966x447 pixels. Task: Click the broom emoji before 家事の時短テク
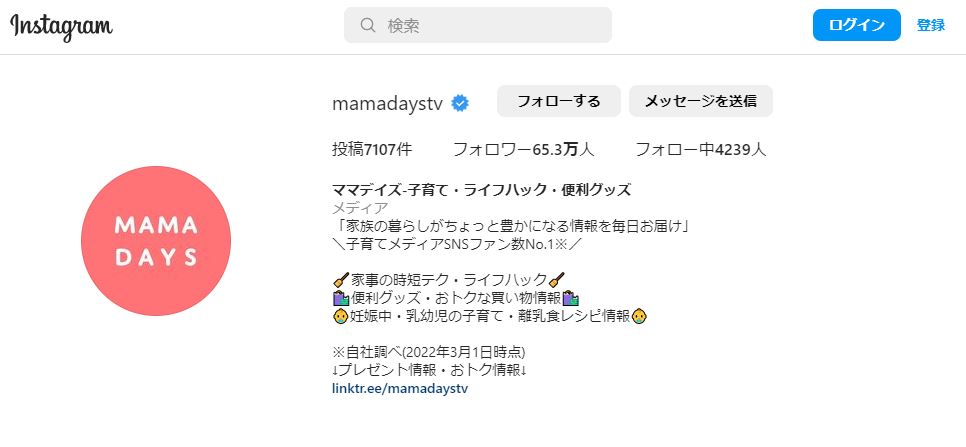341,280
